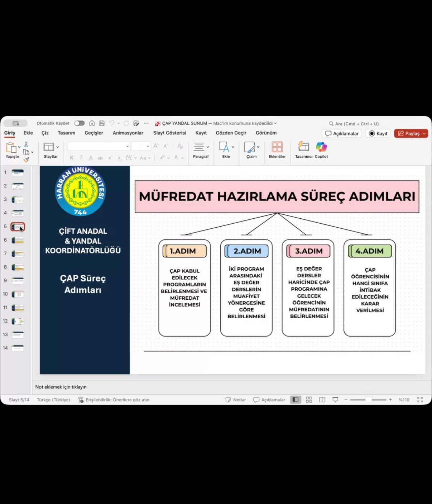
Task: Open the font name combo box
Action: coord(99,146)
